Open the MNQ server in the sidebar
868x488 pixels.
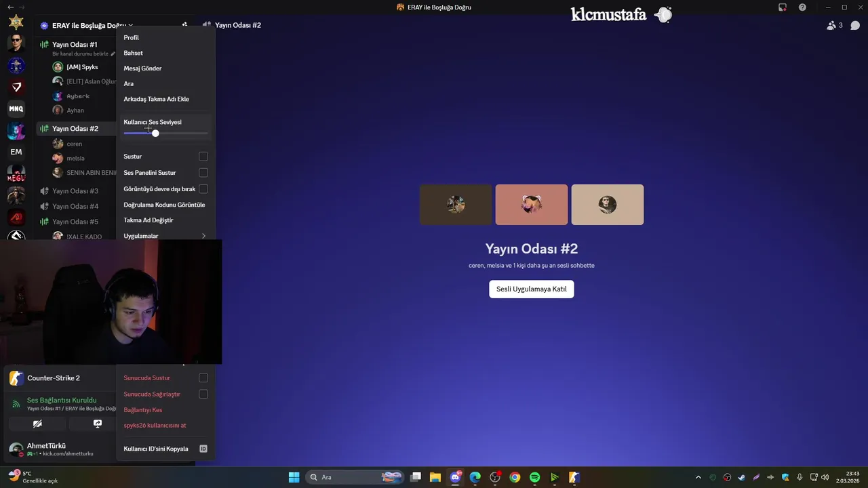(x=16, y=108)
